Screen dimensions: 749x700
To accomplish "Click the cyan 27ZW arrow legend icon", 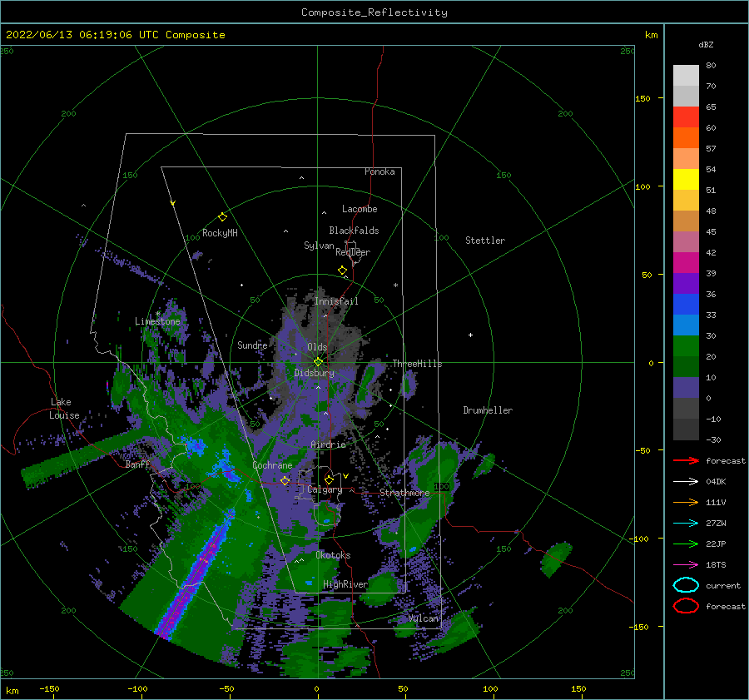I will pos(686,524).
